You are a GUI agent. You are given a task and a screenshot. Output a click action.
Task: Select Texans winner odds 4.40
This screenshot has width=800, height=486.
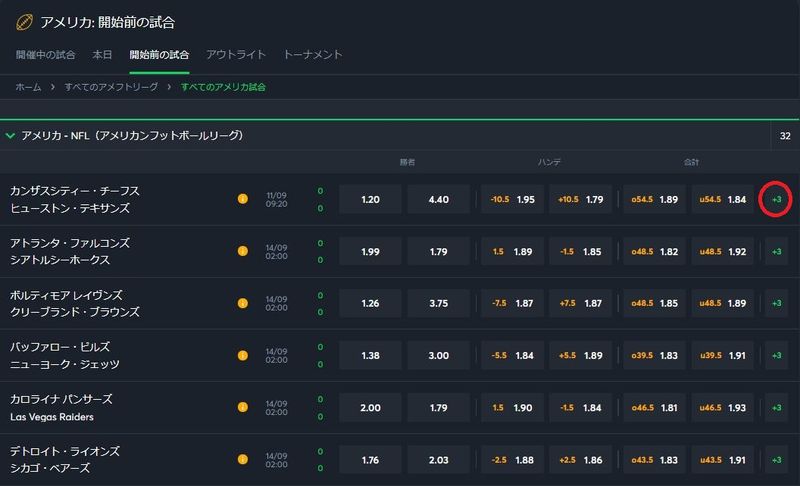pos(438,199)
